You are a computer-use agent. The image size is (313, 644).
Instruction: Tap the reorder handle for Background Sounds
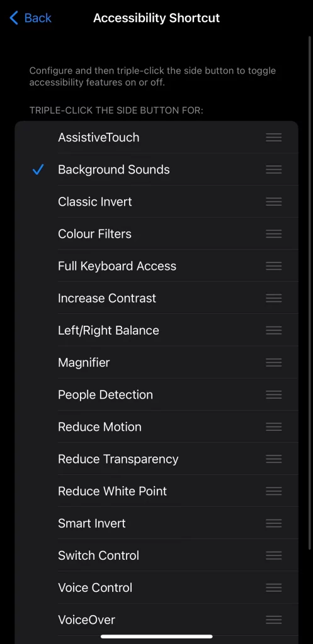[x=273, y=169]
